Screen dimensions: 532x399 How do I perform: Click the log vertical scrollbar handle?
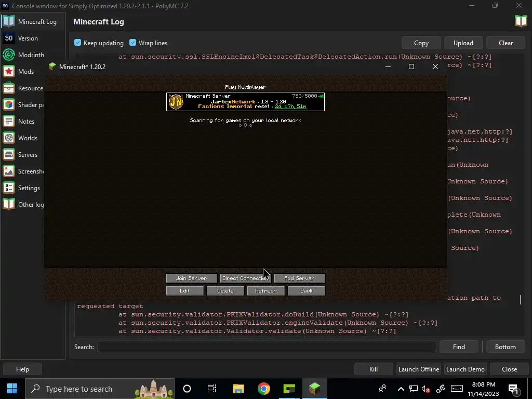[521, 300]
